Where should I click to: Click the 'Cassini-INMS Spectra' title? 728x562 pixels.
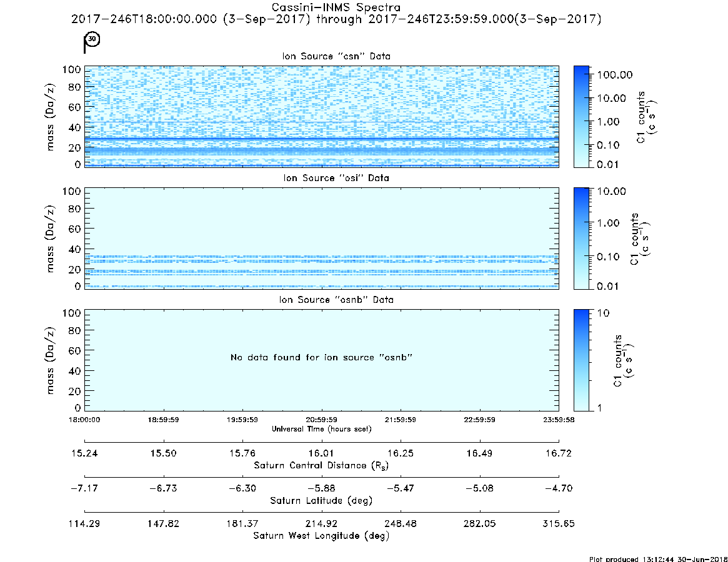[x=336, y=7]
